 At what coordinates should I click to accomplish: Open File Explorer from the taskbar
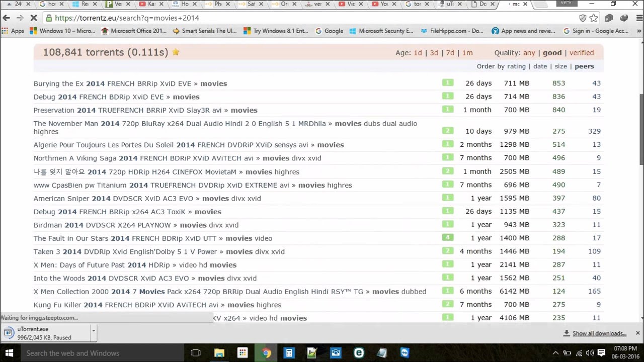pos(219,353)
